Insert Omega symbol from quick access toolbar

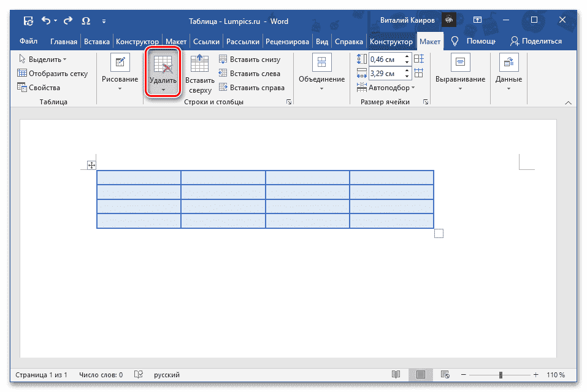pyautogui.click(x=85, y=21)
